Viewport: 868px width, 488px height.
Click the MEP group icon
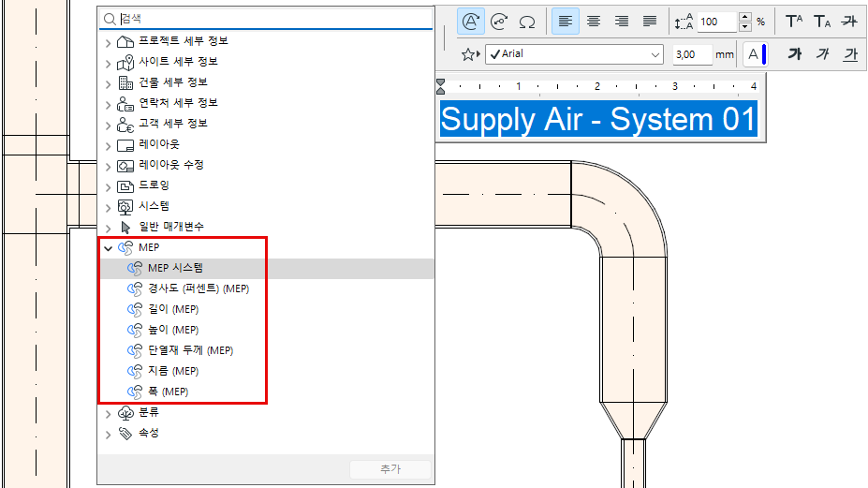pyautogui.click(x=125, y=247)
